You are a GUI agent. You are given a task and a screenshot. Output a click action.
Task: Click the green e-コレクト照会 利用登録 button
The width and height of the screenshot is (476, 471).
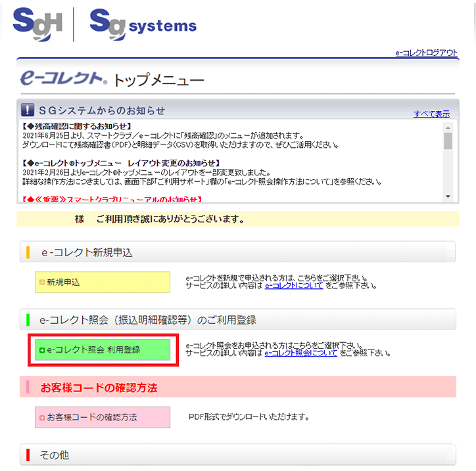pyautogui.click(x=103, y=349)
